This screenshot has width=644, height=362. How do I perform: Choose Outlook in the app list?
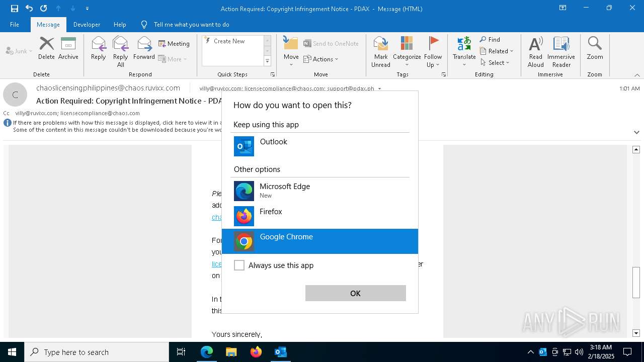pyautogui.click(x=320, y=146)
